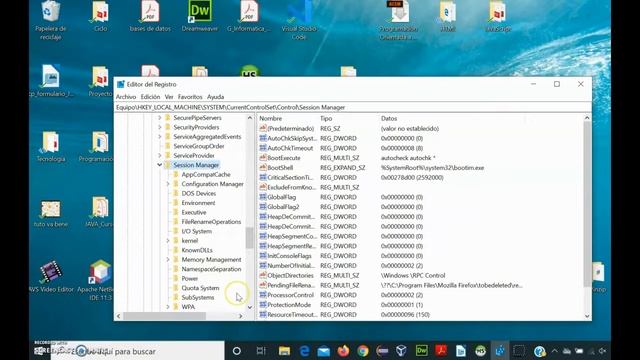
Task: Select the ProcessorControl value name
Action: pyautogui.click(x=290, y=295)
